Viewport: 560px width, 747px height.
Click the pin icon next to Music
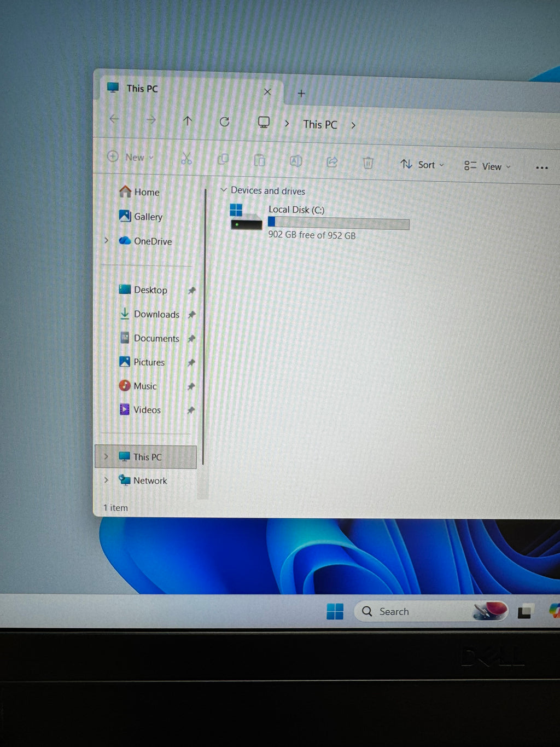(191, 386)
